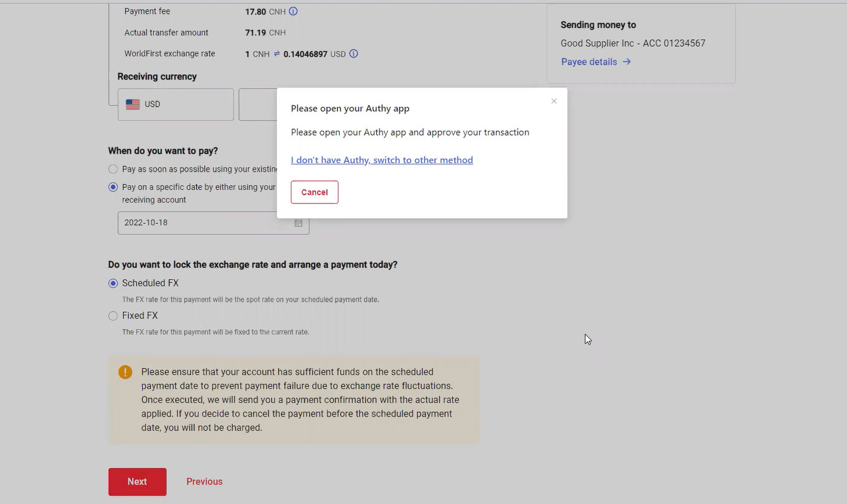
Task: Click the amount field beside USD
Action: 258,104
